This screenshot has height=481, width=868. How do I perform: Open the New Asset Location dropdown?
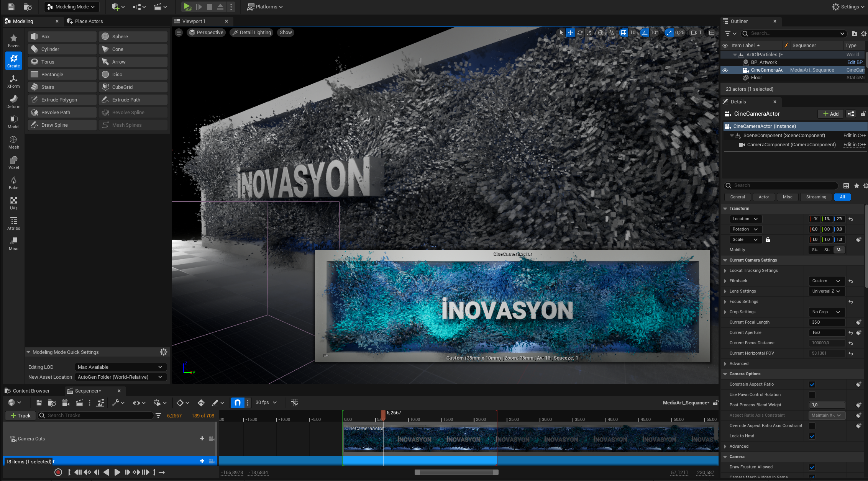coord(120,377)
